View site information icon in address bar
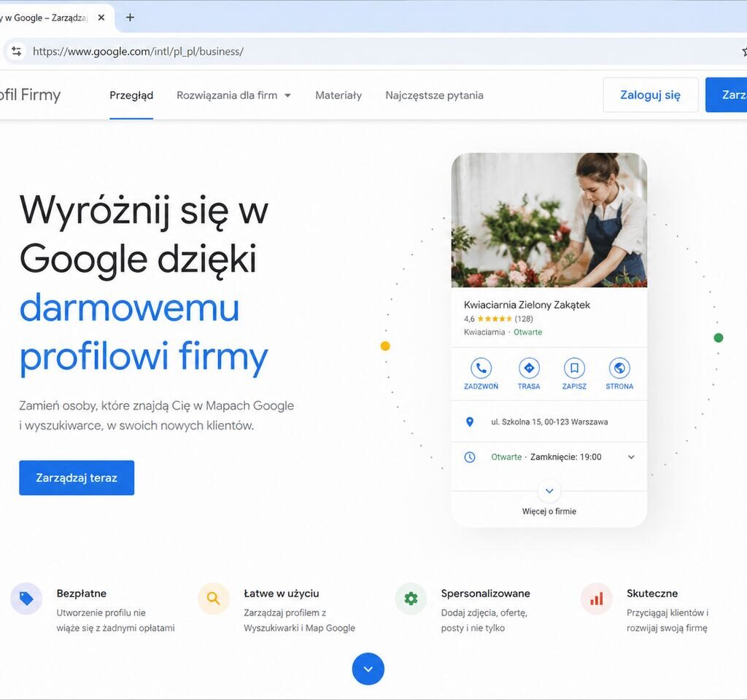Viewport: 747px width, 700px height. (x=17, y=52)
